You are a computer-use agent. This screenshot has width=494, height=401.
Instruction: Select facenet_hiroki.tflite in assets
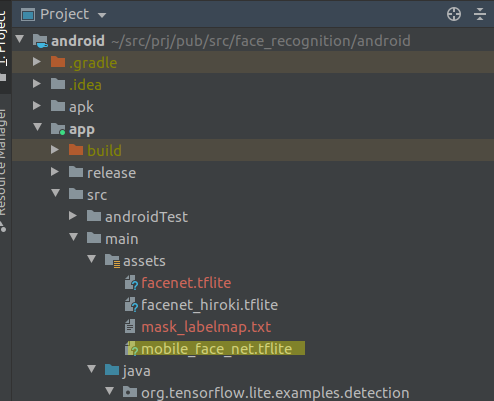209,305
